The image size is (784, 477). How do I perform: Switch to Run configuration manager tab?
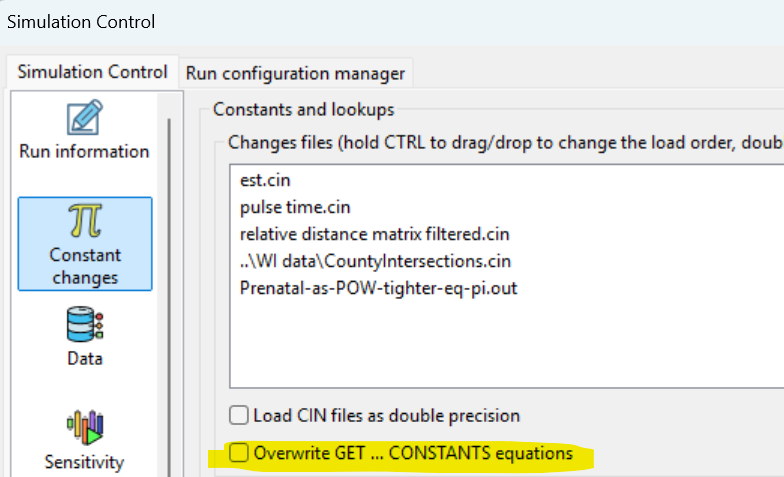295,74
